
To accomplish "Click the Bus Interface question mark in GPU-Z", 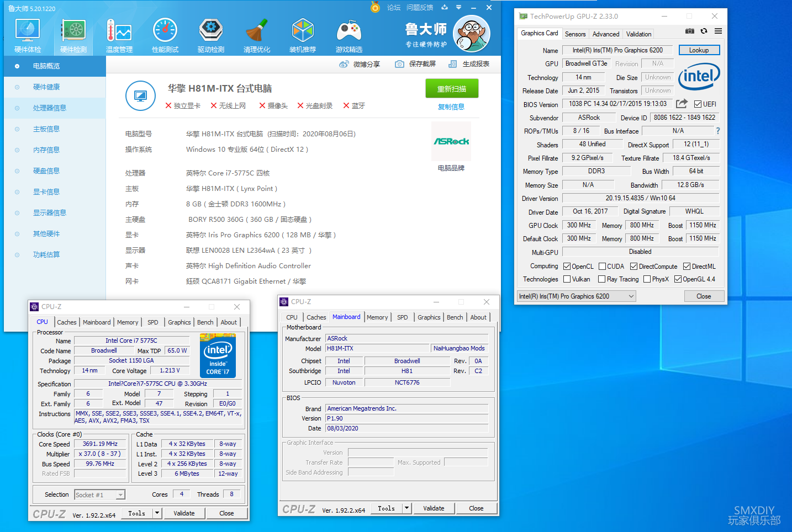I will tap(718, 131).
